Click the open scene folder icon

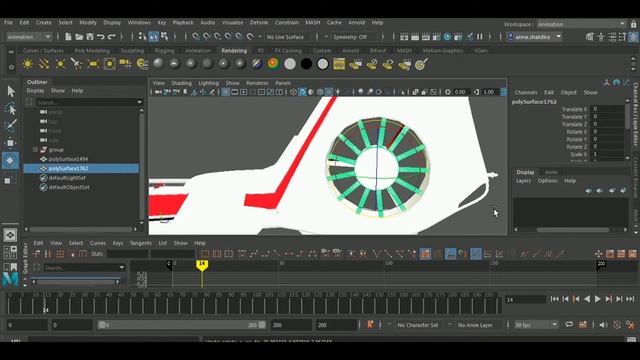click(79, 37)
